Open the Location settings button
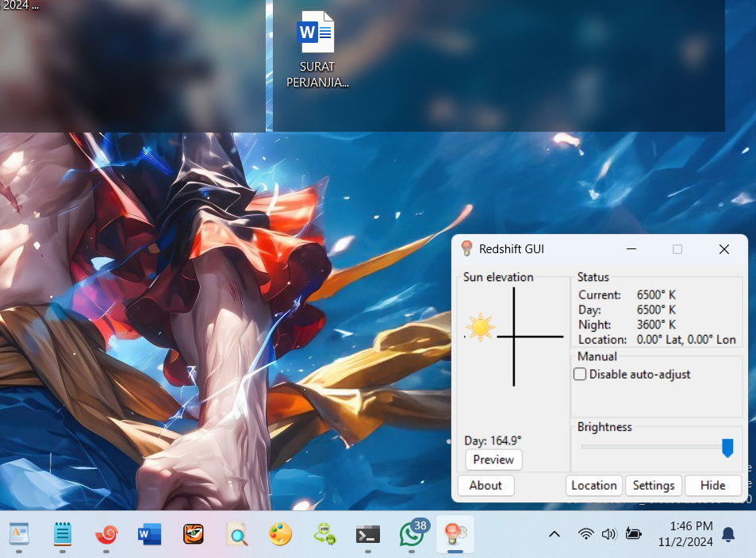 (594, 485)
